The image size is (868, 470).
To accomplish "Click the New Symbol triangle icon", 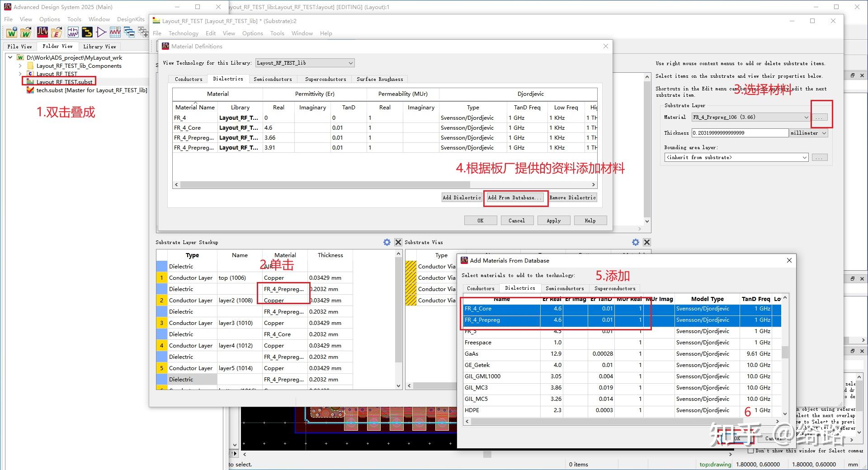I will [x=101, y=32].
